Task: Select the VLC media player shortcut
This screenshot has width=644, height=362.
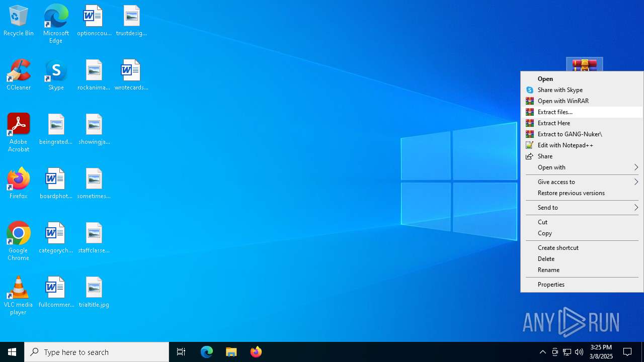Action: pyautogui.click(x=19, y=296)
